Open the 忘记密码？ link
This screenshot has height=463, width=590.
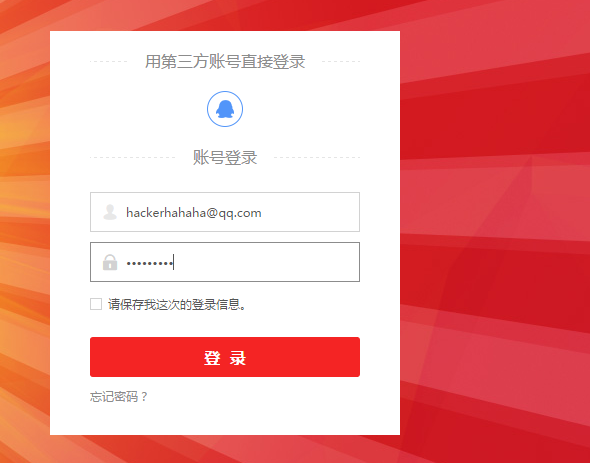(x=119, y=397)
